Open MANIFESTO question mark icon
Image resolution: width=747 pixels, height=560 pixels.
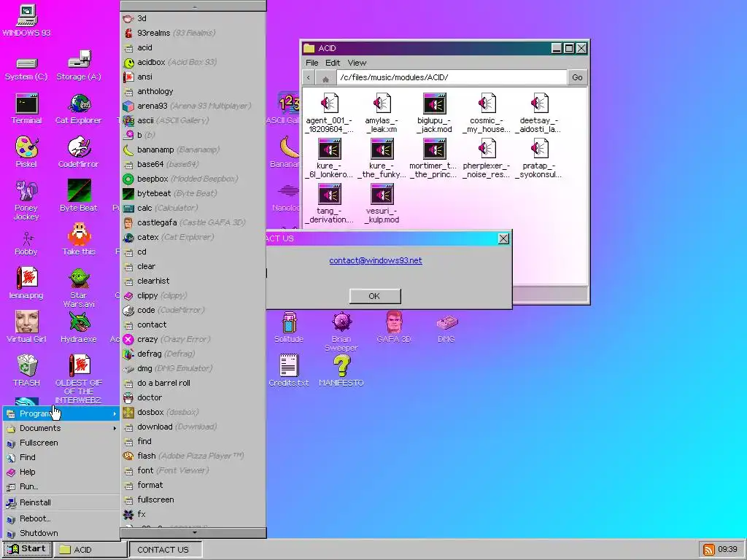coord(341,370)
